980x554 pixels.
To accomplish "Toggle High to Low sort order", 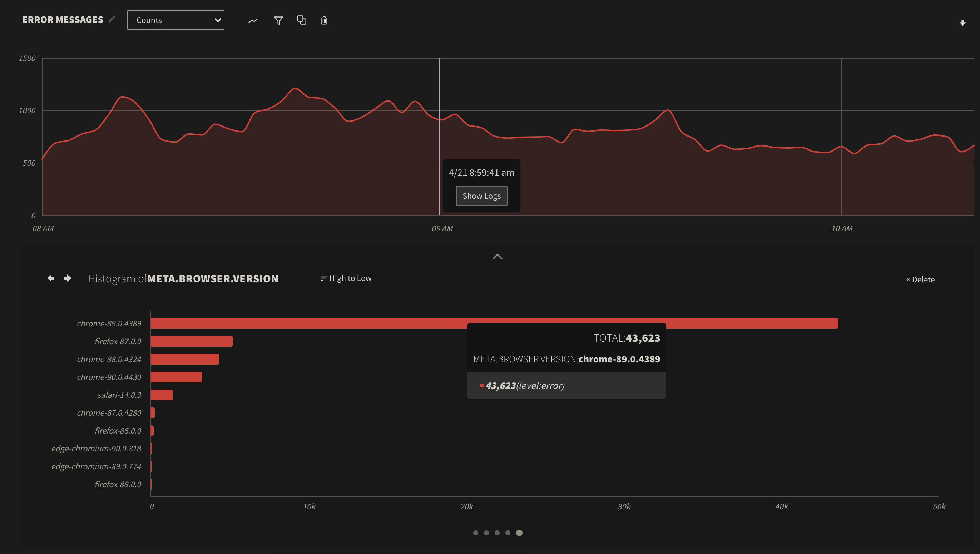I will click(x=346, y=278).
